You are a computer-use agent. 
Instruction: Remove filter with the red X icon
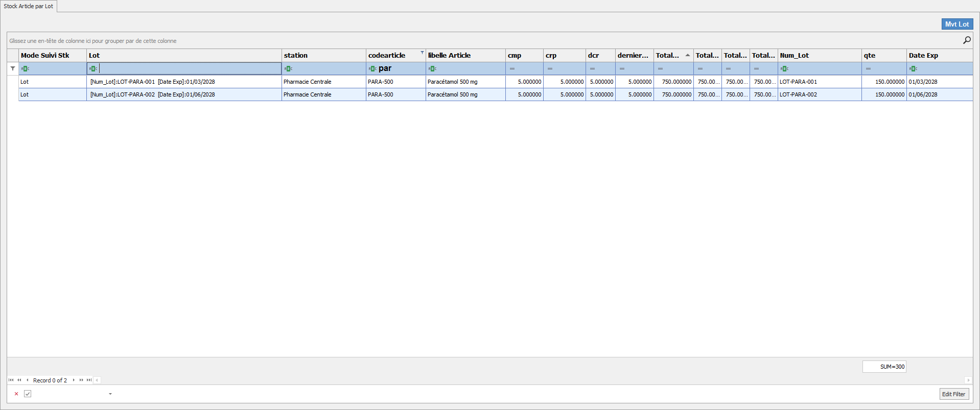tap(16, 394)
